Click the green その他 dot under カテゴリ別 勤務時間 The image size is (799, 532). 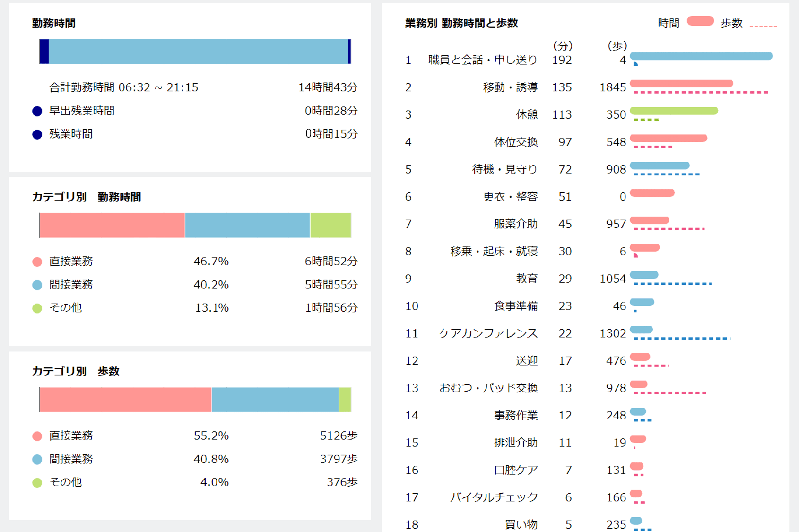coord(37,308)
